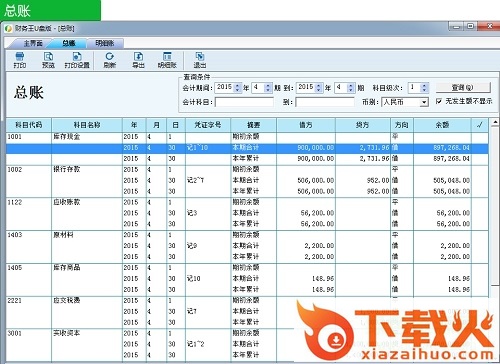Select 库存现金 account name
Image resolution: width=500 pixels, height=364 pixels.
(x=67, y=137)
